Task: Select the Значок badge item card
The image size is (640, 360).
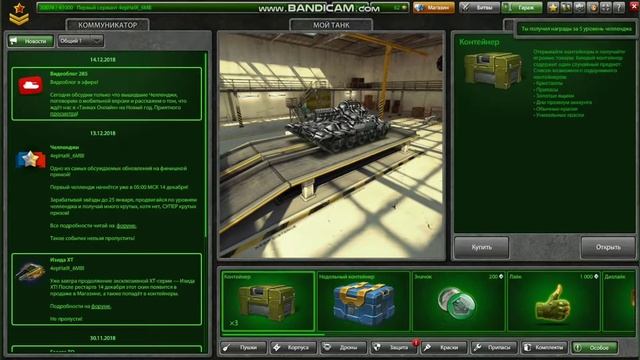Action: click(x=458, y=301)
